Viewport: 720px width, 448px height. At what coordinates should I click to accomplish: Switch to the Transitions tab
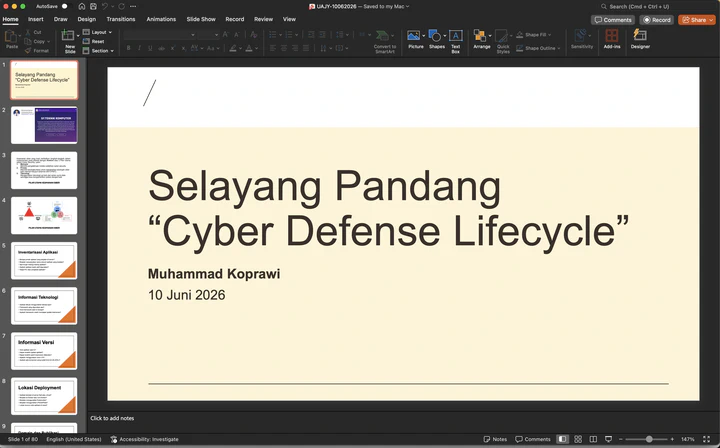(x=121, y=19)
